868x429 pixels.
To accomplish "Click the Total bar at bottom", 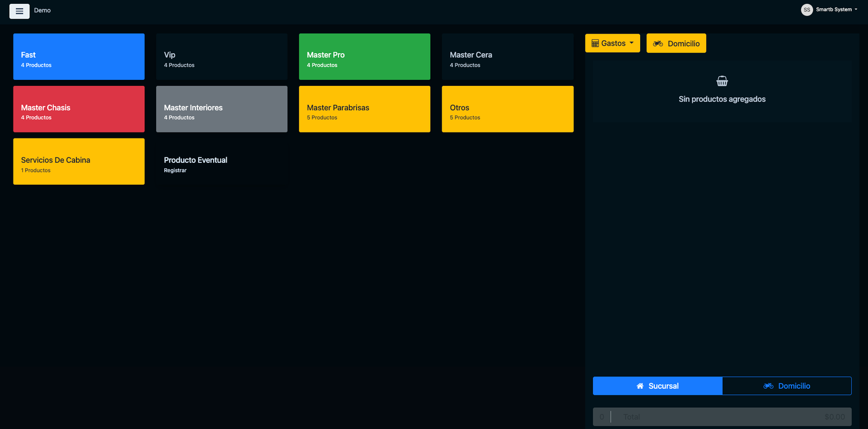I will click(x=722, y=417).
